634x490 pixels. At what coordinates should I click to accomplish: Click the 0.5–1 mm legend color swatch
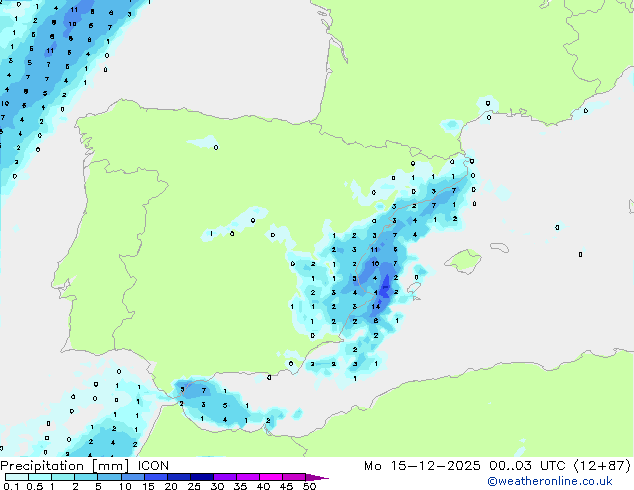(40, 477)
